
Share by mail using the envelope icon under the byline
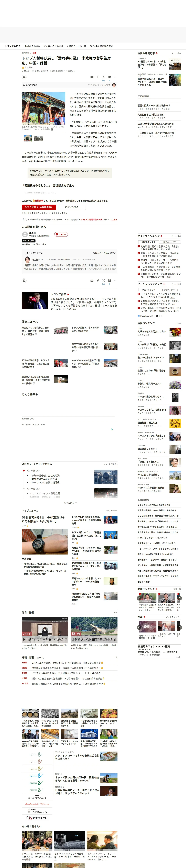[92, 77]
